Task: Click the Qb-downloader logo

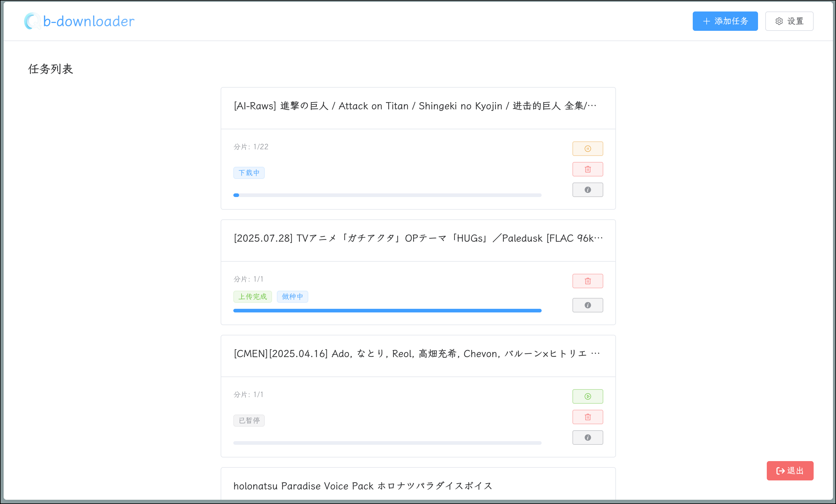Action: click(79, 21)
